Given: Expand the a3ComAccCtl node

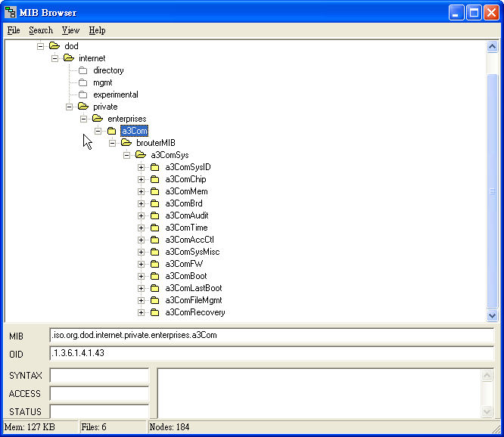Looking at the screenshot, I should click(141, 240).
